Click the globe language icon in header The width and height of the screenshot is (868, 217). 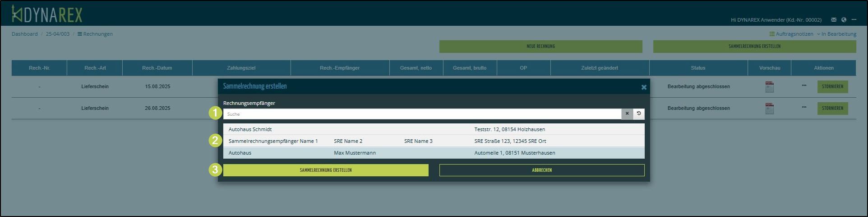point(844,20)
